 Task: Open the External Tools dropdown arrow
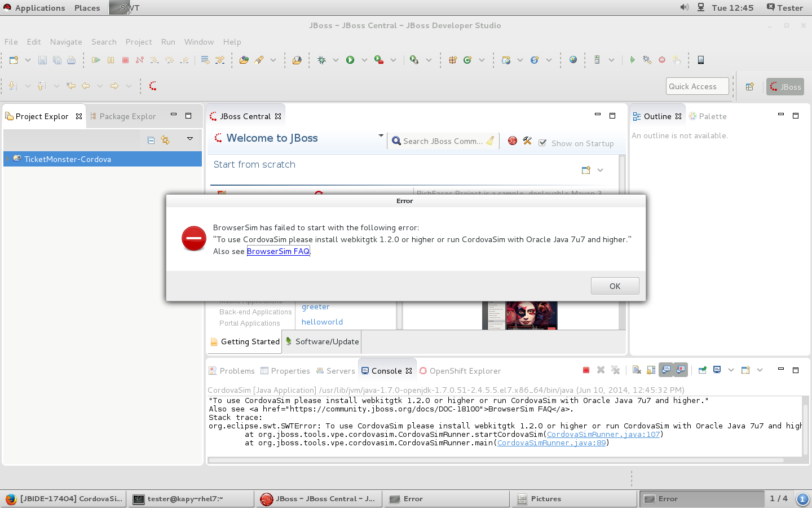tap(393, 60)
